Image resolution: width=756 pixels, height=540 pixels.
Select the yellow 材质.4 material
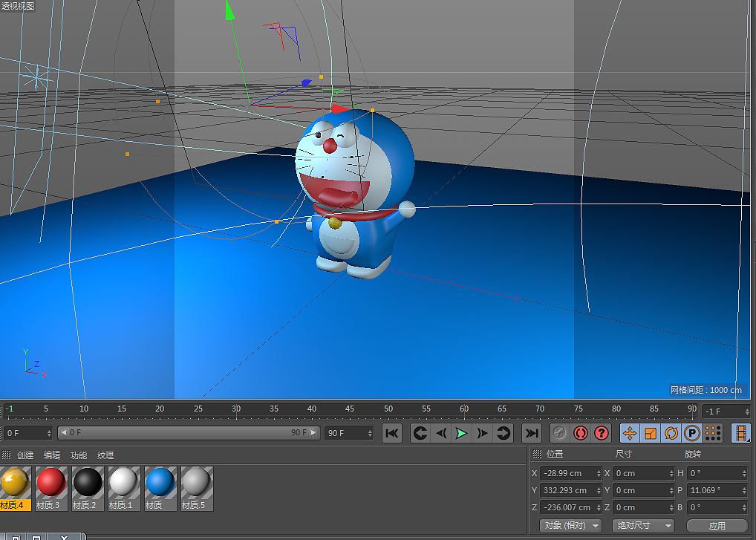click(x=14, y=489)
